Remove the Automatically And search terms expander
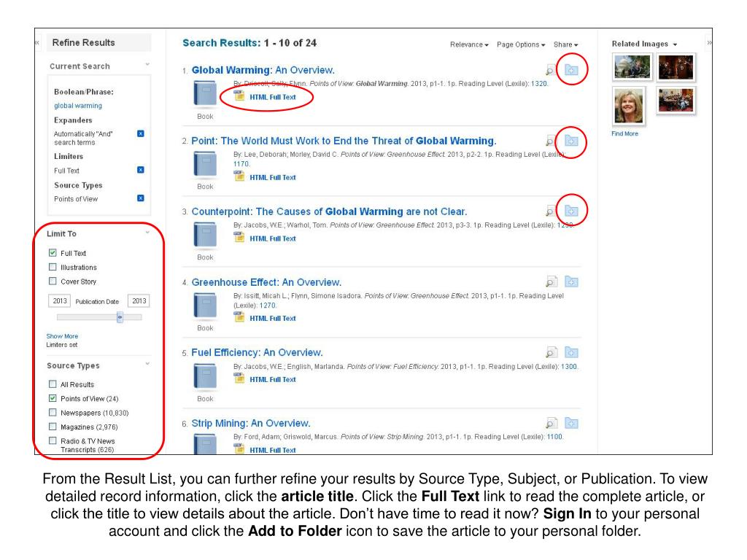Viewport: 747px width, 560px height. 141,134
